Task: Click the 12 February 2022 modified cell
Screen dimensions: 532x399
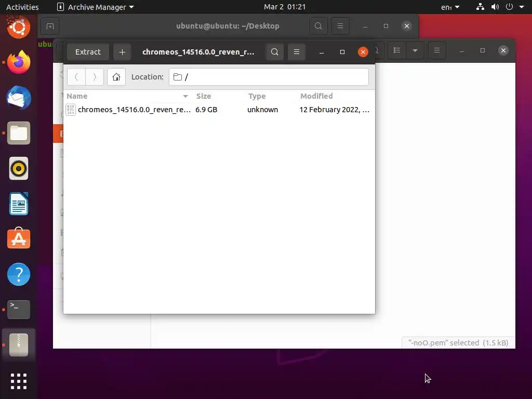Action: [x=334, y=110]
